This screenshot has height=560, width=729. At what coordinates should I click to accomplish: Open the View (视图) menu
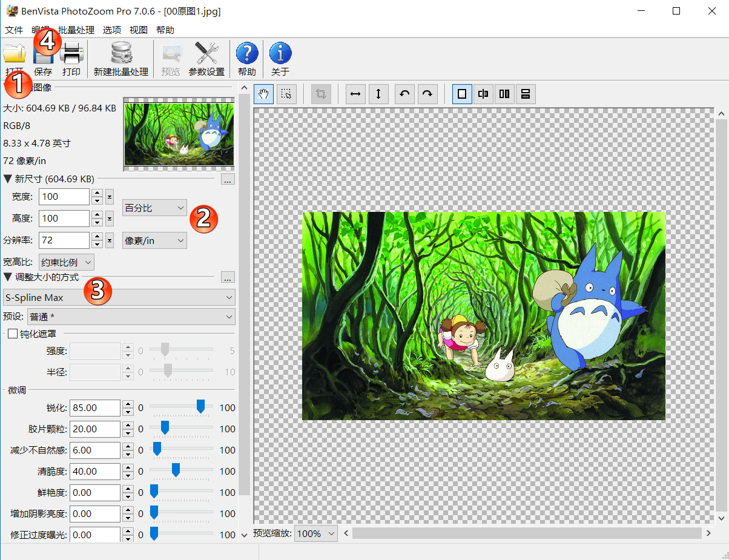pos(139,30)
